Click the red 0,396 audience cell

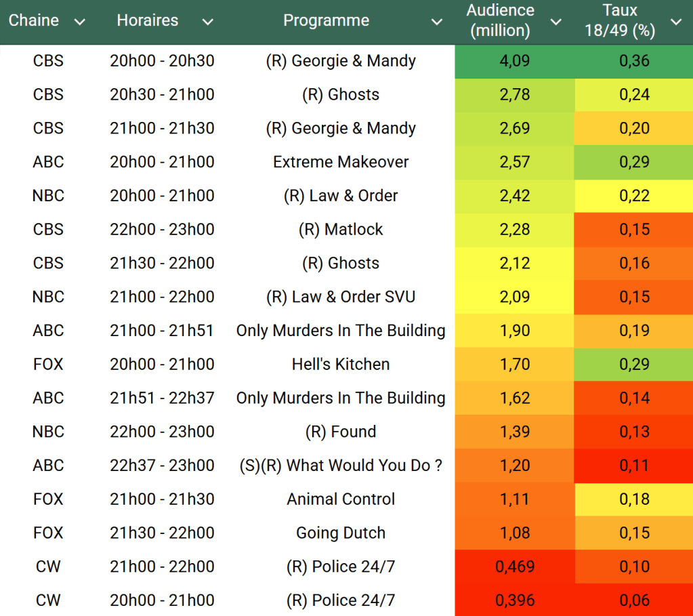514,600
